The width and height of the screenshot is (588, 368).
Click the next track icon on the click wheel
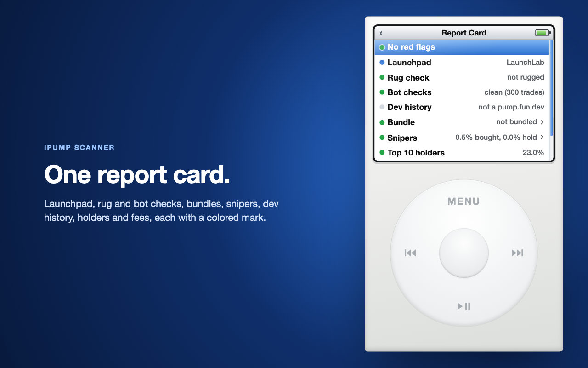pos(517,253)
